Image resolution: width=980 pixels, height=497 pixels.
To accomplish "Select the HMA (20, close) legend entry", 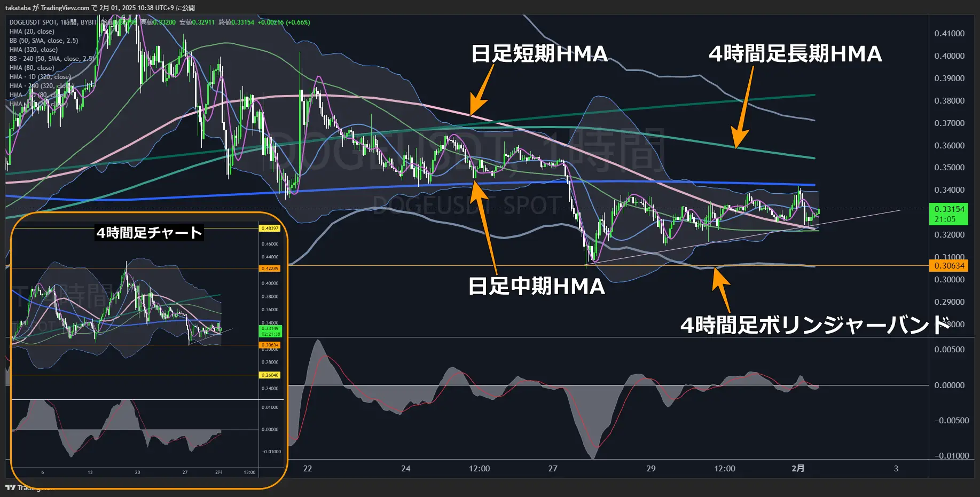I will click(x=32, y=31).
